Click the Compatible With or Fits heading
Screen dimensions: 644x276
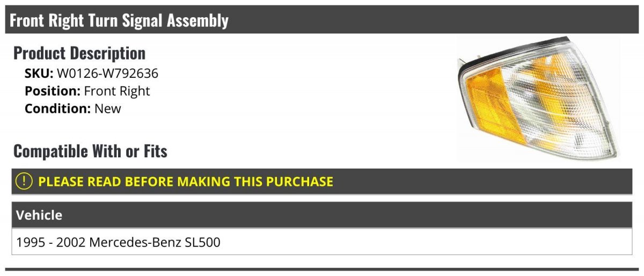tap(90, 151)
